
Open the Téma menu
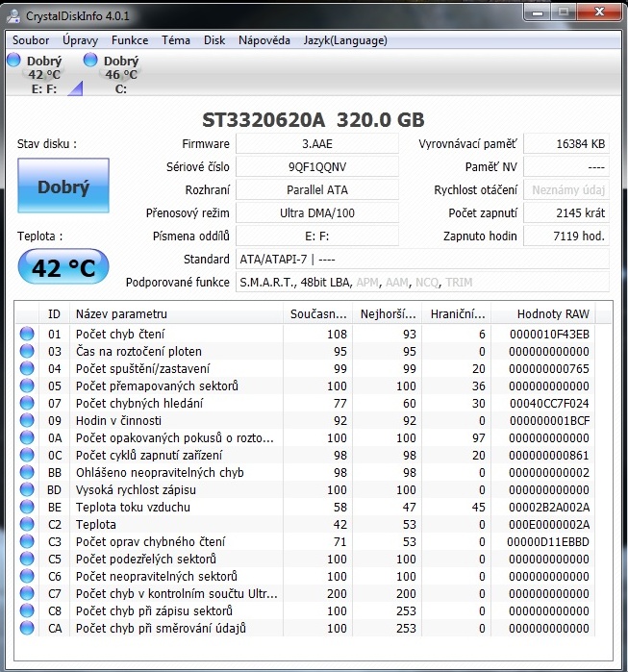176,40
